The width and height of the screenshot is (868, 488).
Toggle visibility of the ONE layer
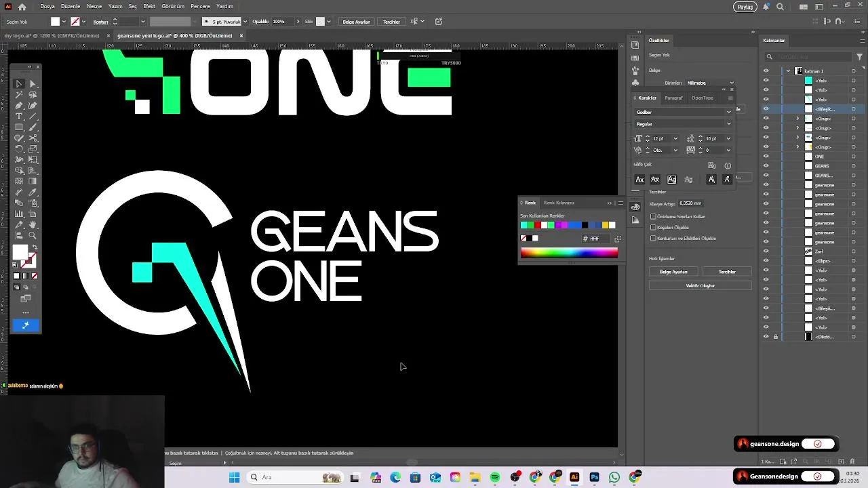pyautogui.click(x=766, y=157)
